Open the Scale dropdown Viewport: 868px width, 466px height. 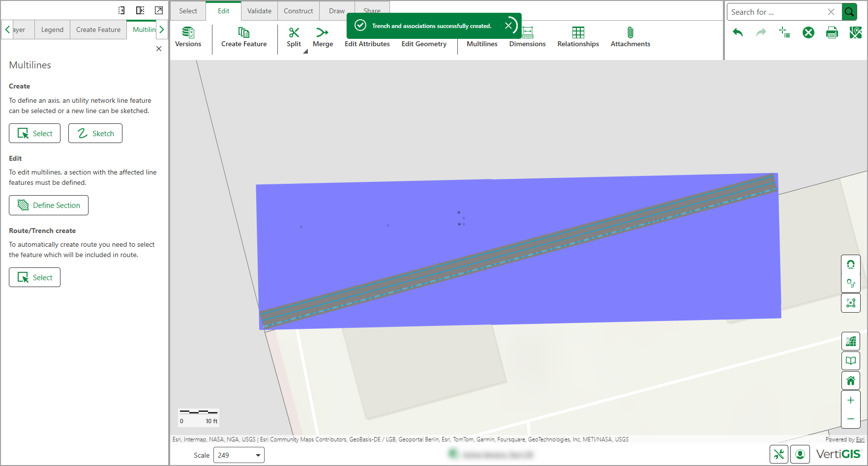coord(239,455)
